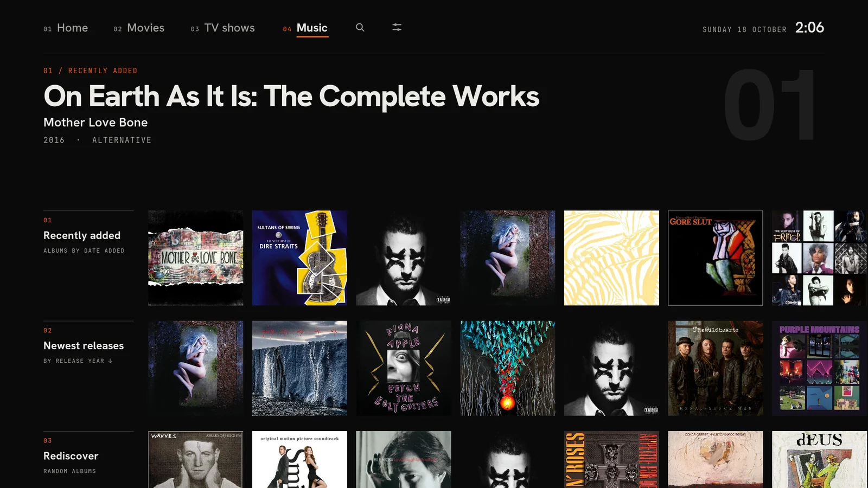Open the painted-face portrait album in Newest releases

tap(612, 368)
